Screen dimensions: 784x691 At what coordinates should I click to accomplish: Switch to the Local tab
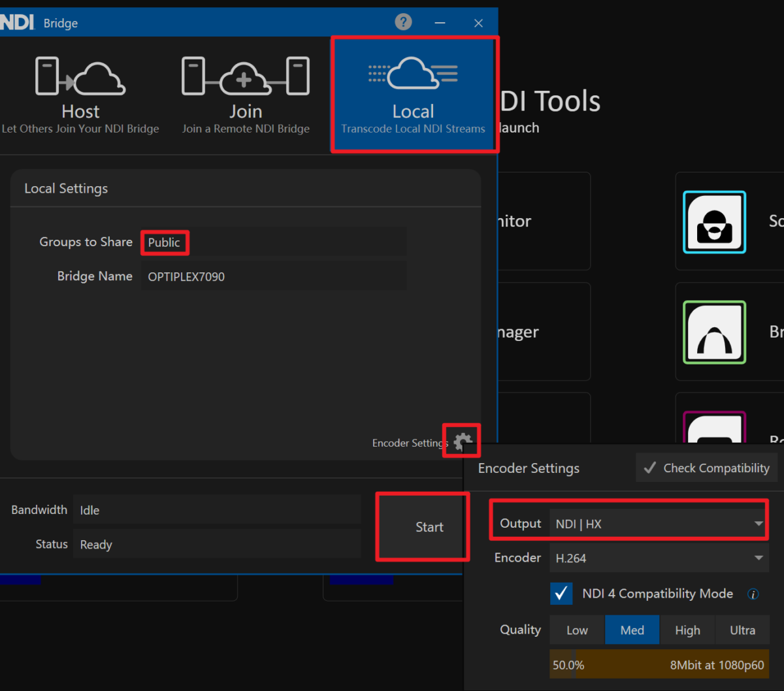(413, 91)
